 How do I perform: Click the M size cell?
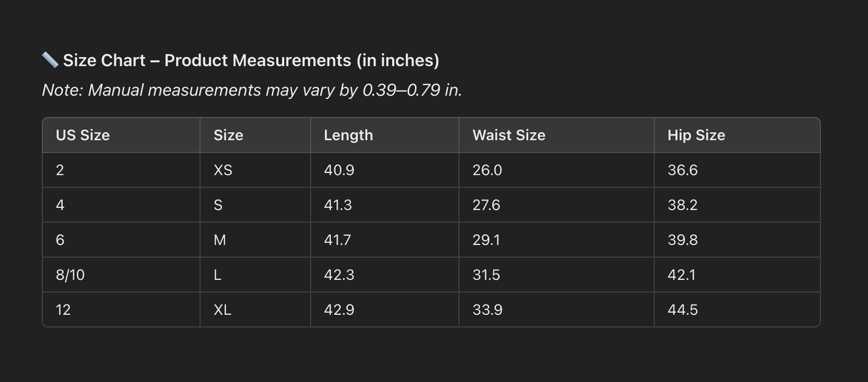pos(220,240)
